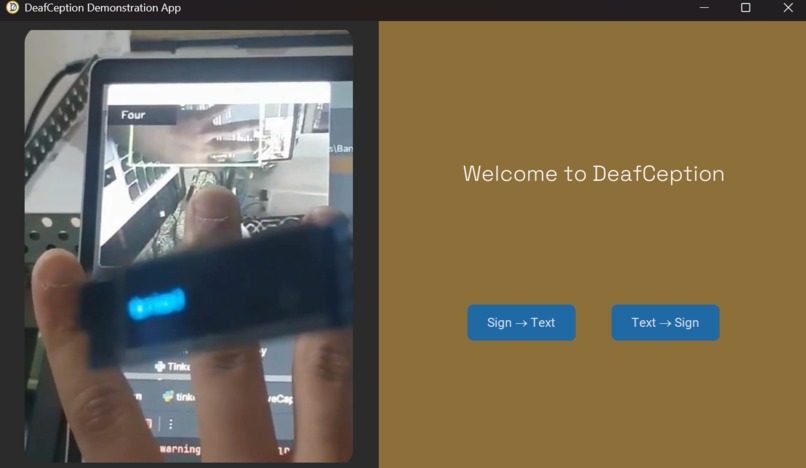Screen dimensions: 806x468
Task: Close the DeafCeption Demonstration App window
Action: pyautogui.click(x=788, y=8)
